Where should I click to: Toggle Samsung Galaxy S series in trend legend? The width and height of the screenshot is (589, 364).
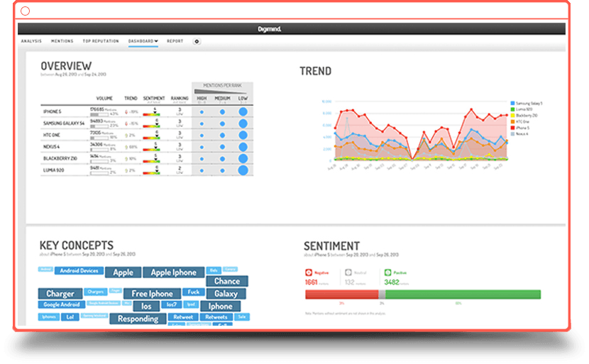click(527, 103)
